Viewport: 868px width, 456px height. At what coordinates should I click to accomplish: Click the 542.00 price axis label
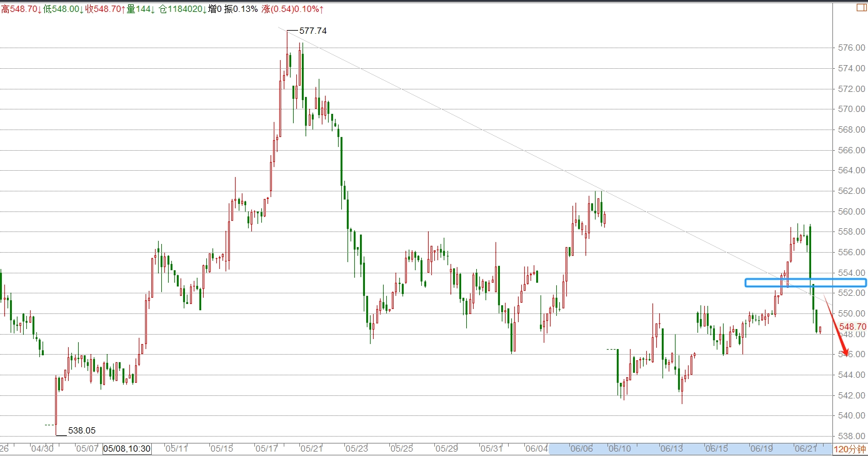(852, 395)
